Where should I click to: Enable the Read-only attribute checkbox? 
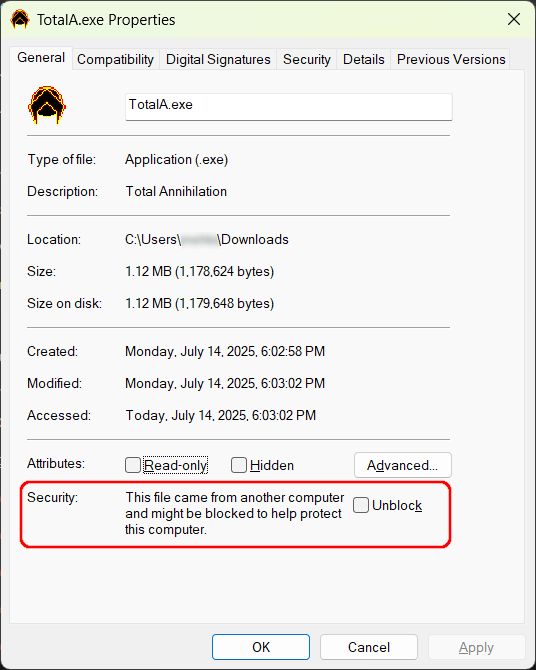(133, 465)
